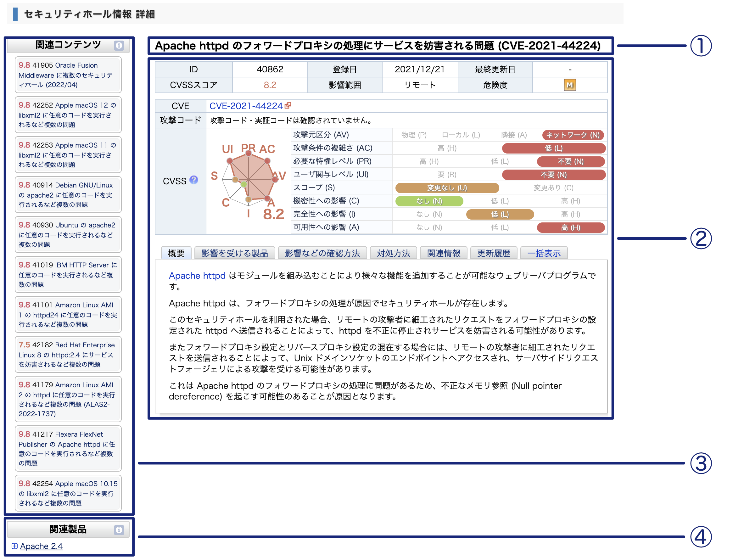Image resolution: width=750 pixels, height=560 pixels.
Task: Select the 概要 tab
Action: [x=176, y=253]
